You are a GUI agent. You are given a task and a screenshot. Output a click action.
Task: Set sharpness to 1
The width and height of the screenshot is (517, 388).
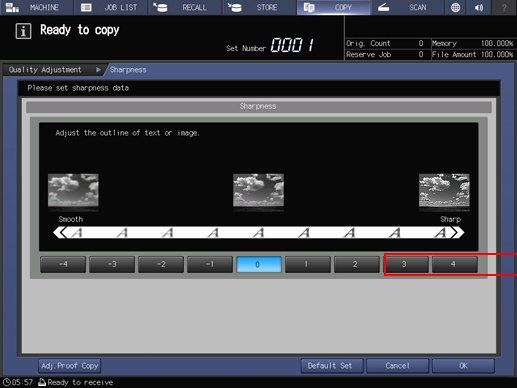tap(308, 264)
